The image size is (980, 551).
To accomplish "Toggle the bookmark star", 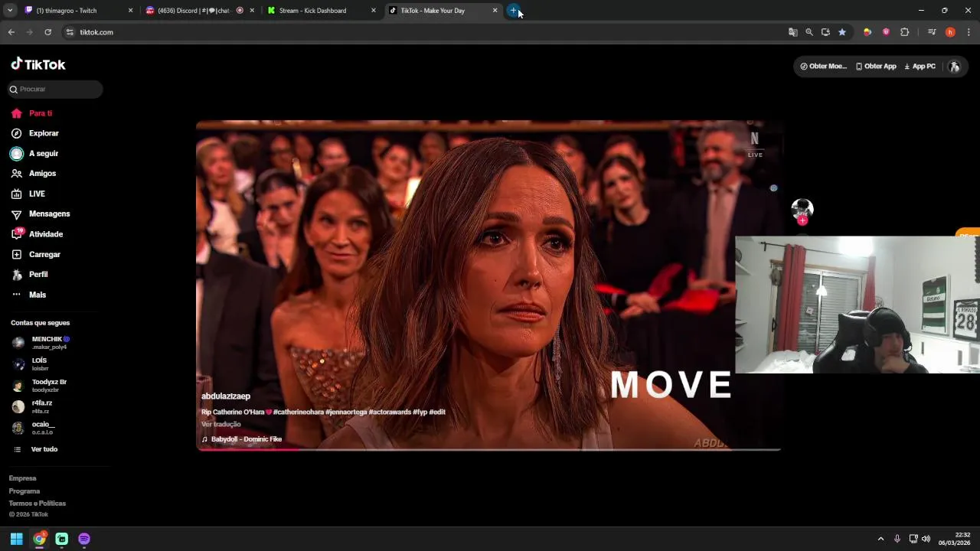I will tap(842, 32).
